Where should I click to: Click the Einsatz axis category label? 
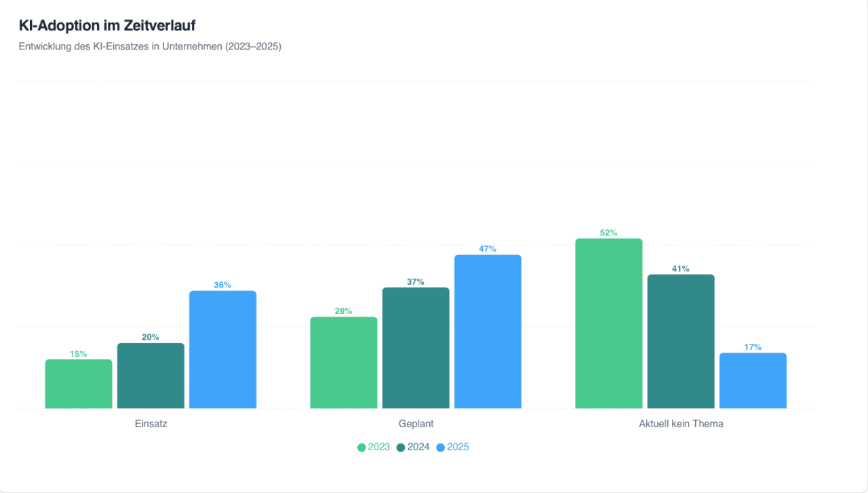tap(151, 424)
